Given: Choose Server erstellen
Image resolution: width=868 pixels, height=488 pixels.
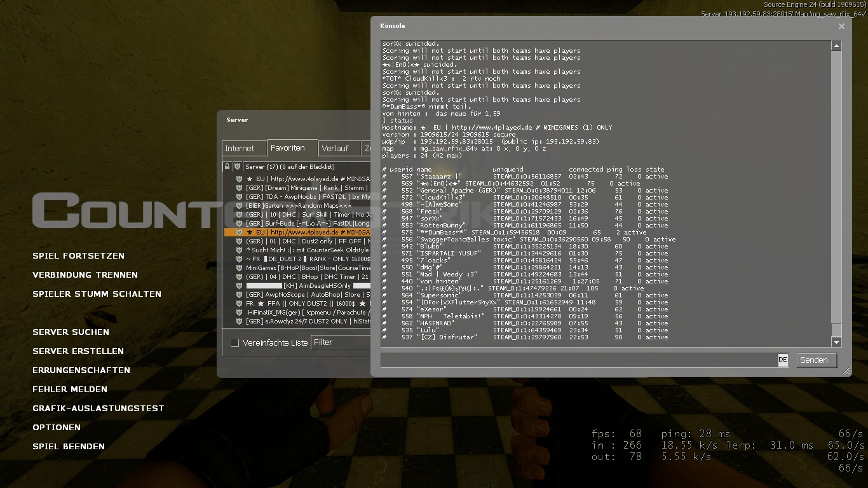Looking at the screenshot, I should tap(78, 351).
